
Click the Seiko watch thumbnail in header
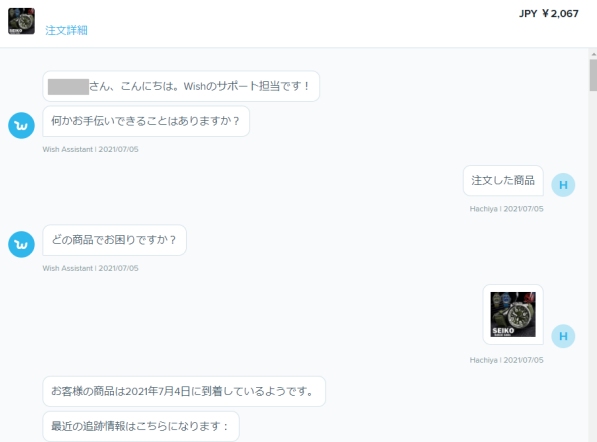coord(21,21)
